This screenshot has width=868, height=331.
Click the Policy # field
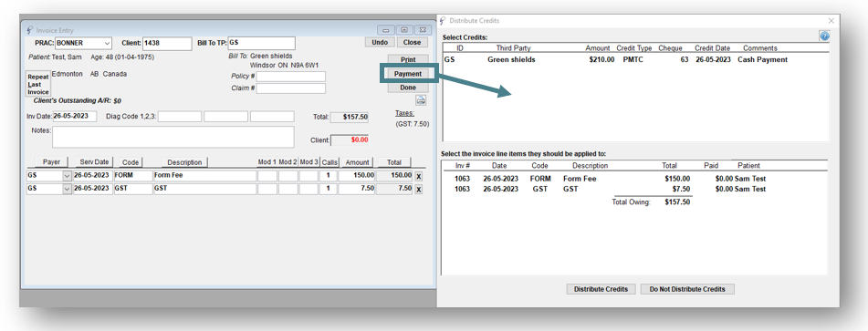pos(290,77)
